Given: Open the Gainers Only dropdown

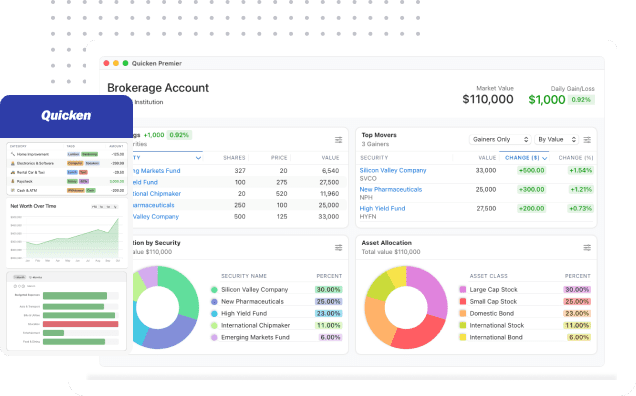Looking at the screenshot, I should click(501, 140).
